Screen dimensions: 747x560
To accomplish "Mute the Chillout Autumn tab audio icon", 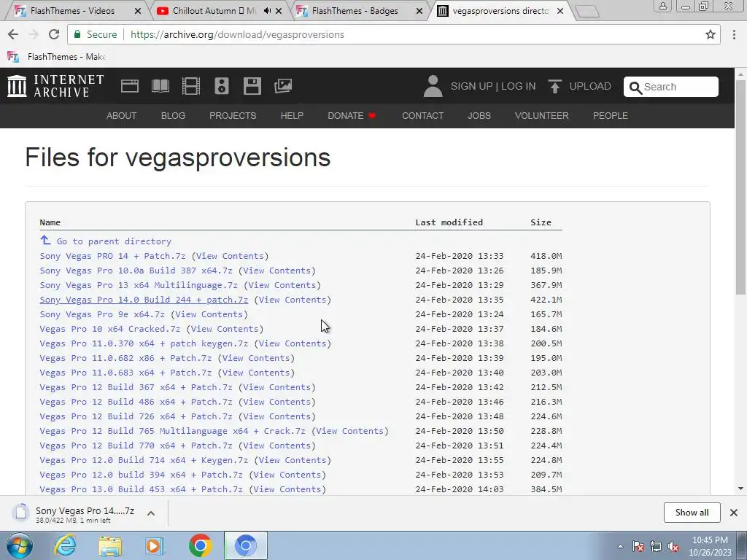I will click(267, 10).
